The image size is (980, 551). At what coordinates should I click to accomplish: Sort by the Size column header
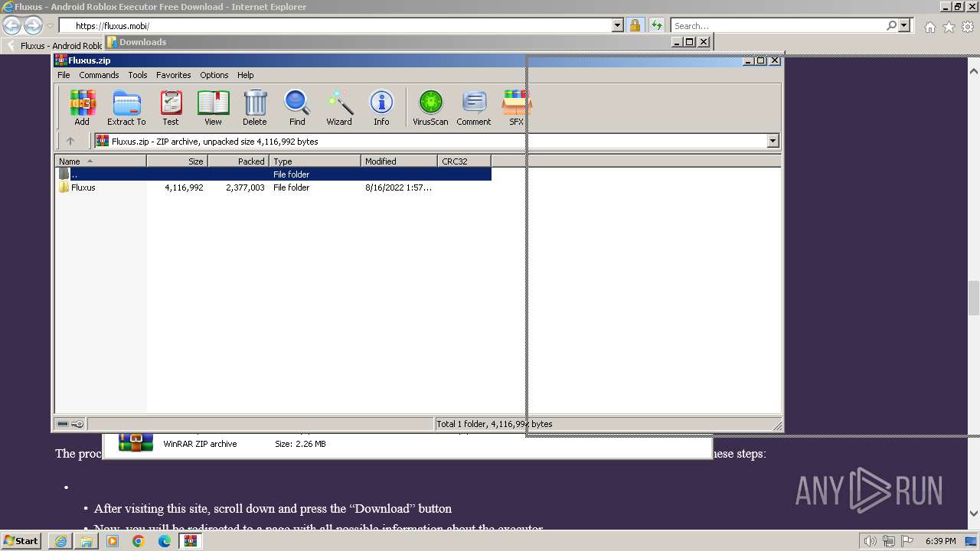coord(177,161)
